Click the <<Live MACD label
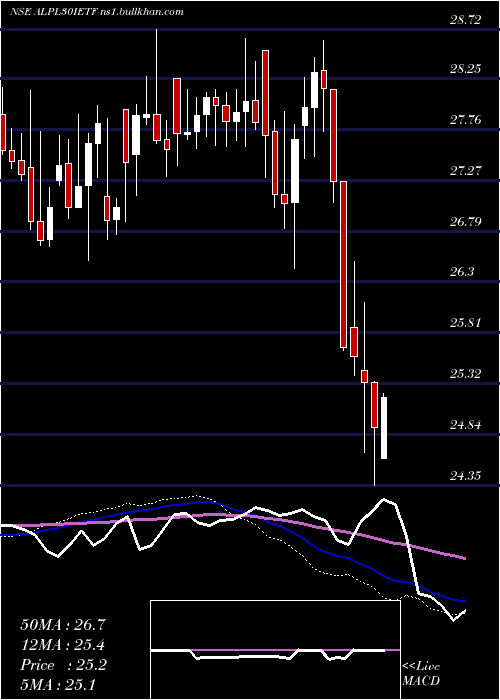The width and height of the screenshot is (500, 700). tap(421, 674)
